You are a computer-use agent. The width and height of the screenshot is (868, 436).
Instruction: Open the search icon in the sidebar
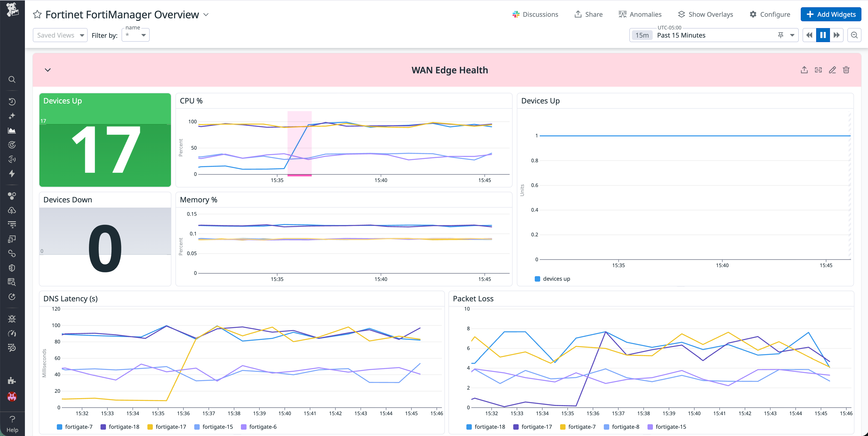pyautogui.click(x=12, y=79)
